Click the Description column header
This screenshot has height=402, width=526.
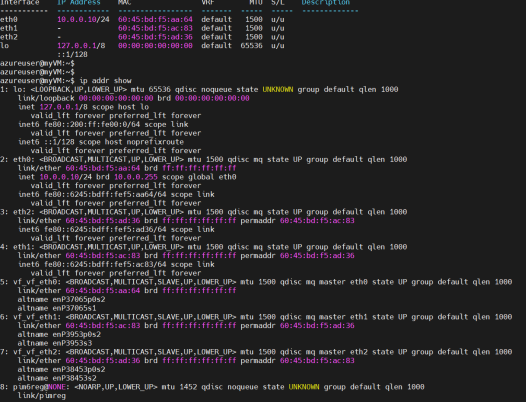pos(325,3)
